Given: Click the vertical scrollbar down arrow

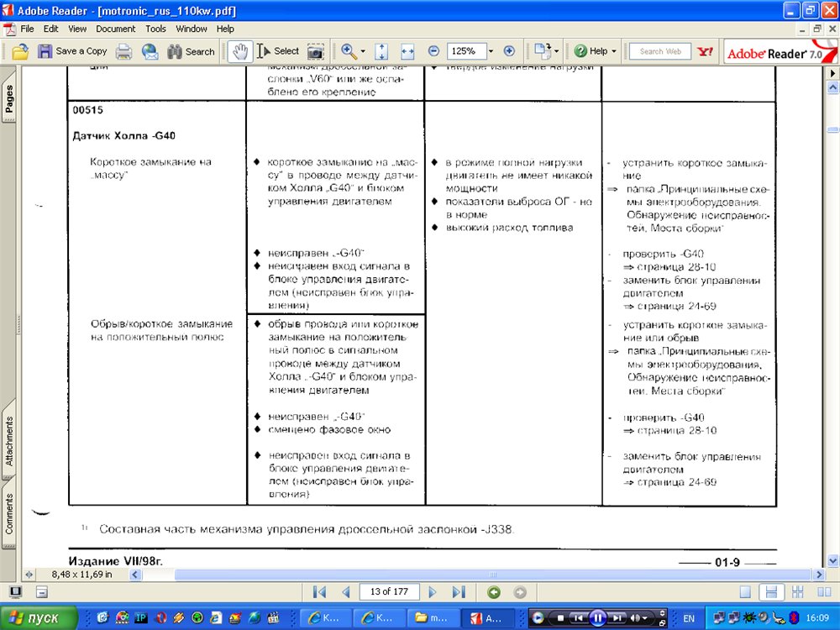Looking at the screenshot, I should coord(832,561).
